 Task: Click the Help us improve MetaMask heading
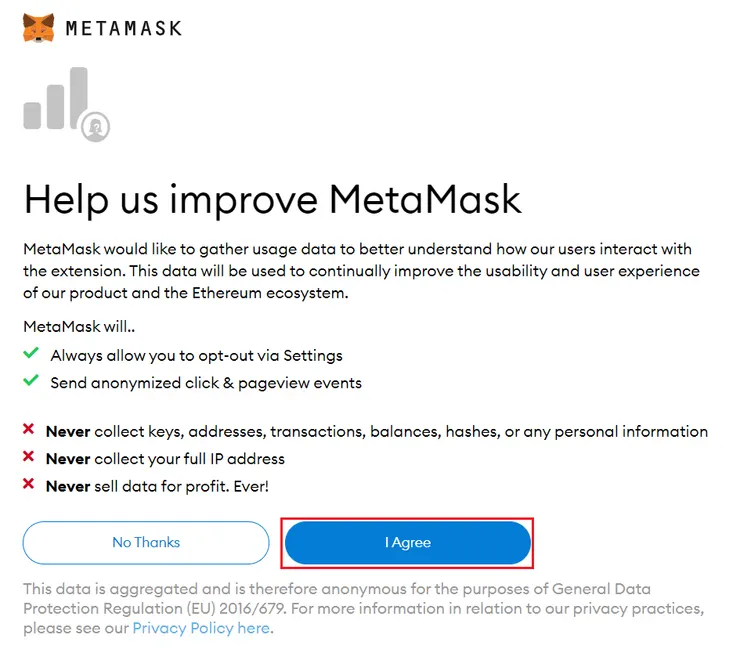pyautogui.click(x=272, y=199)
